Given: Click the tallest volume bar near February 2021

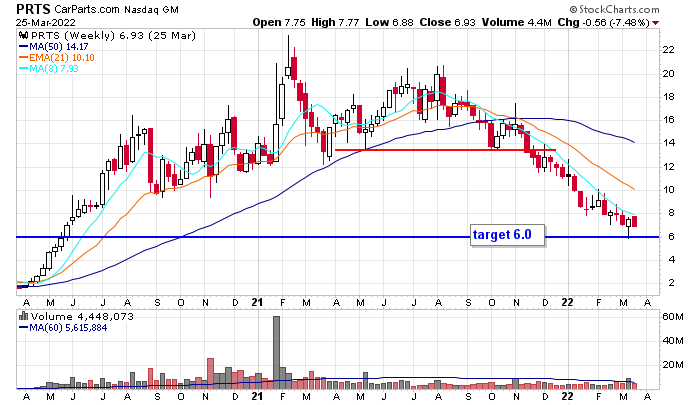Looking at the screenshot, I should pos(276,352).
